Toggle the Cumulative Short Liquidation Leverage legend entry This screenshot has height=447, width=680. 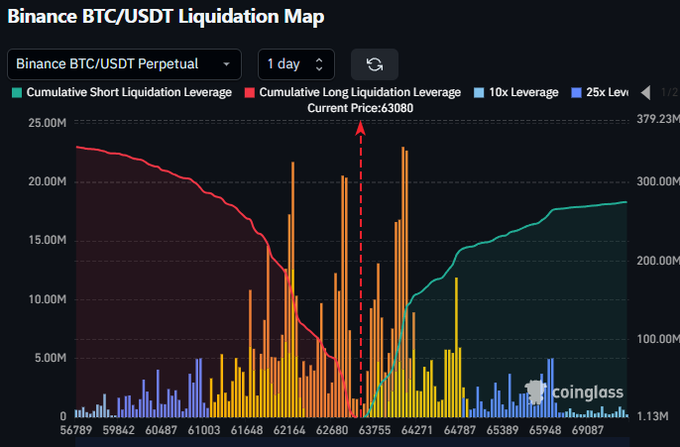(x=122, y=92)
